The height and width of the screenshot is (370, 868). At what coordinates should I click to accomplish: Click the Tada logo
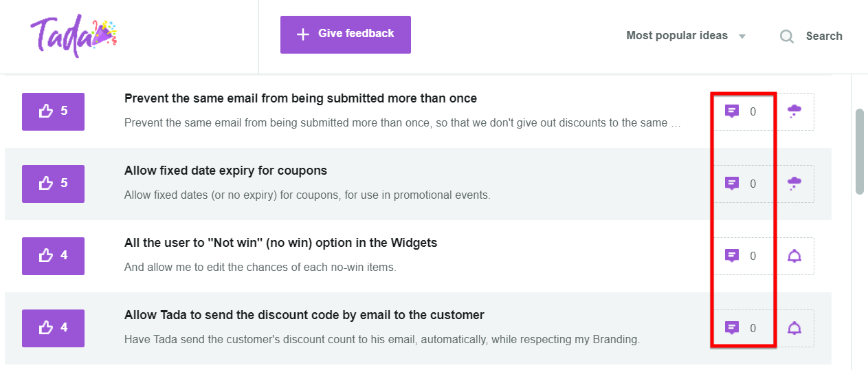point(74,36)
